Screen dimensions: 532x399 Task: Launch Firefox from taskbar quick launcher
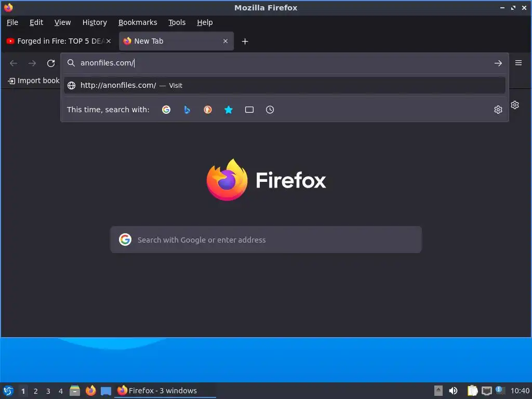pyautogui.click(x=90, y=391)
